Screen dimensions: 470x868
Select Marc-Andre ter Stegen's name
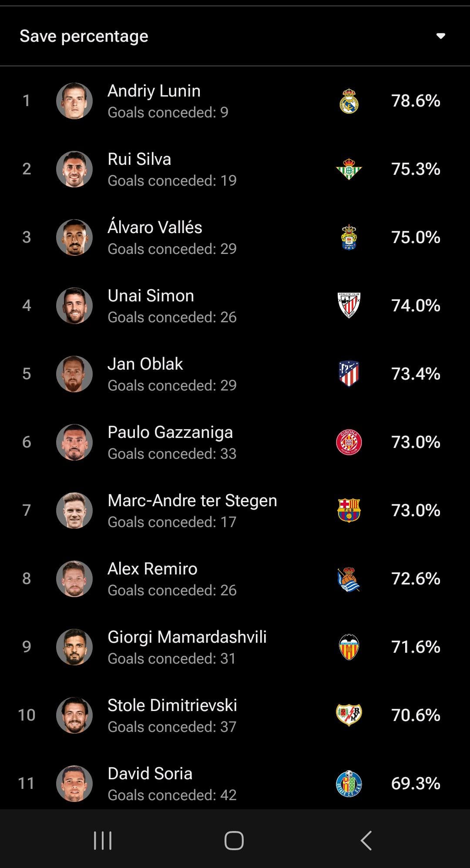192,501
